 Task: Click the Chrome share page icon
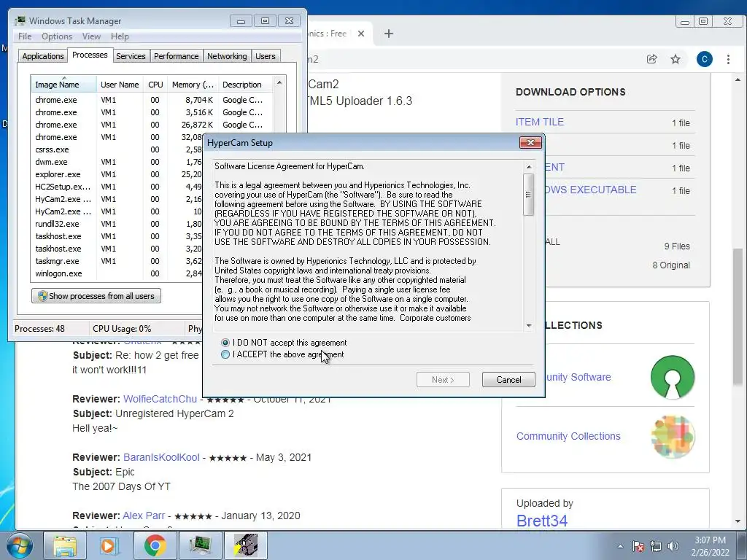(x=651, y=59)
